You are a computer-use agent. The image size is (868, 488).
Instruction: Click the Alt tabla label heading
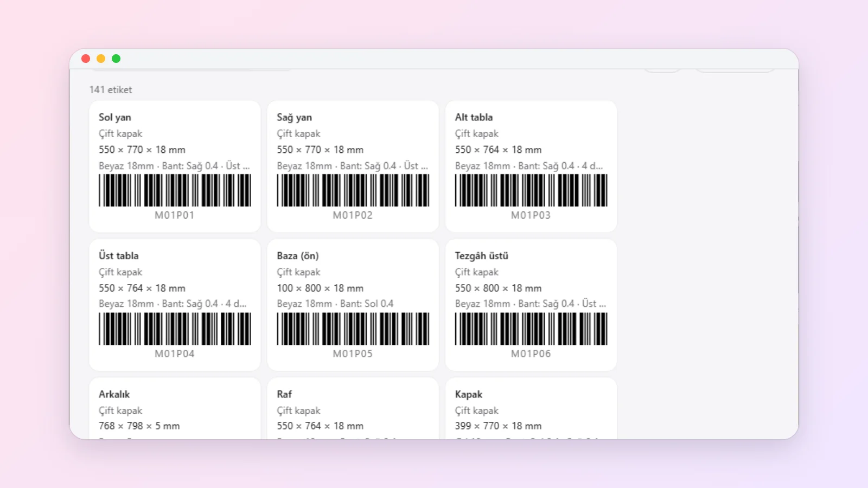(474, 117)
